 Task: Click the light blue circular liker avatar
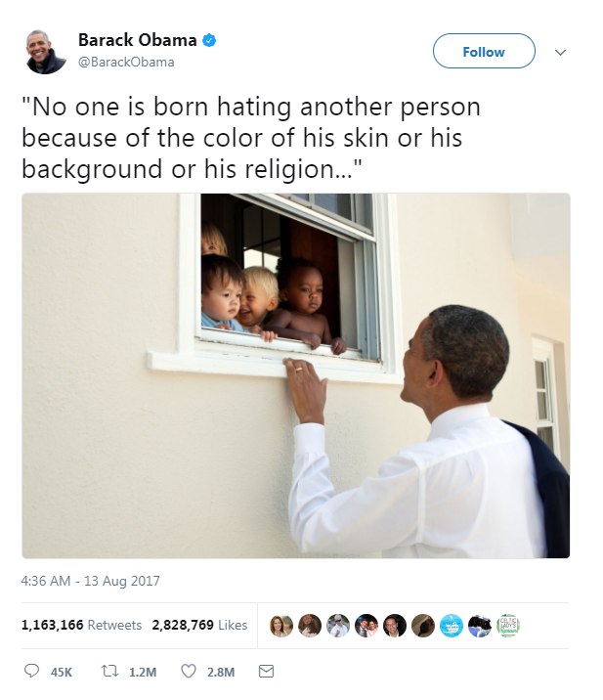coord(451,626)
